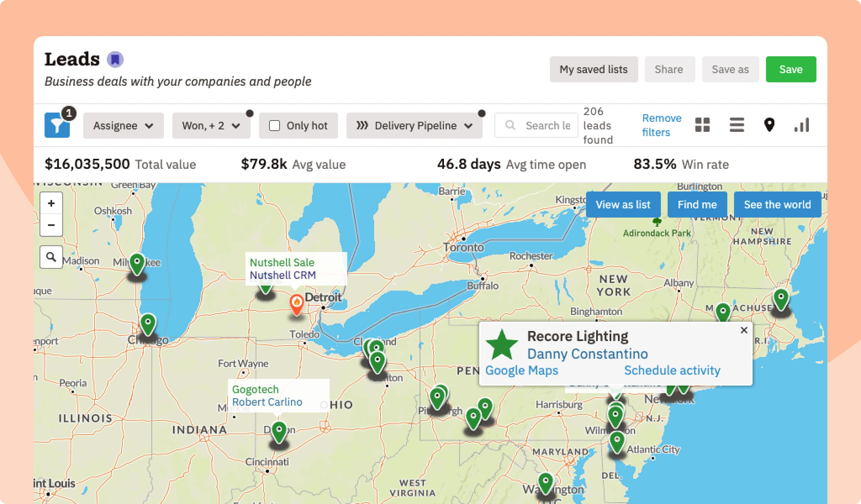Zoom out the map with minus button

[51, 225]
